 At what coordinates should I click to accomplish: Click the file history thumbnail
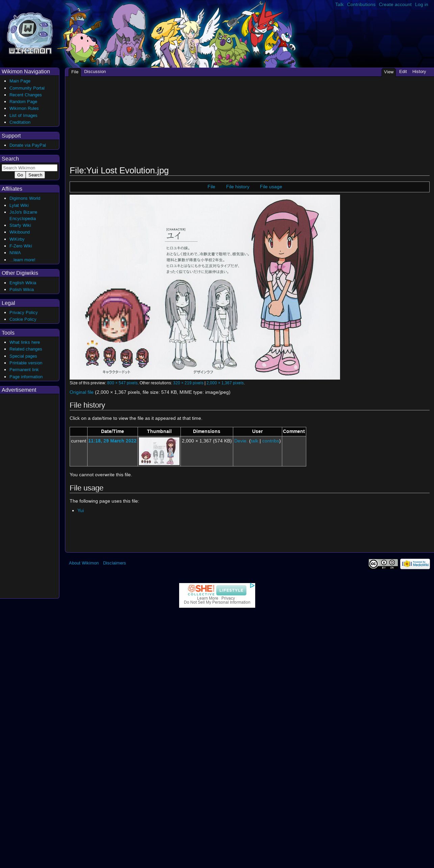159,451
